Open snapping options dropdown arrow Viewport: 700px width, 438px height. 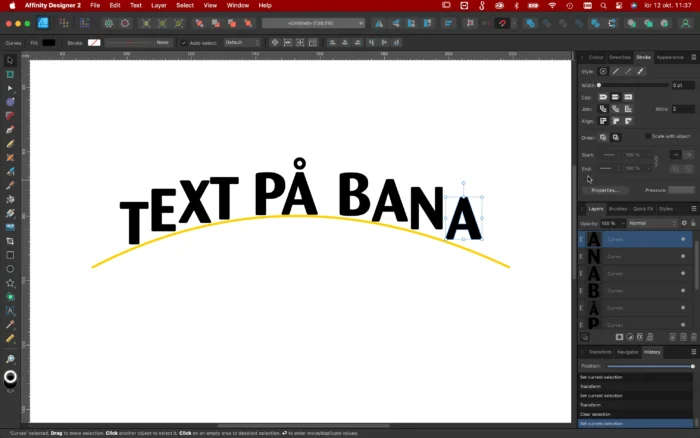pos(514,23)
